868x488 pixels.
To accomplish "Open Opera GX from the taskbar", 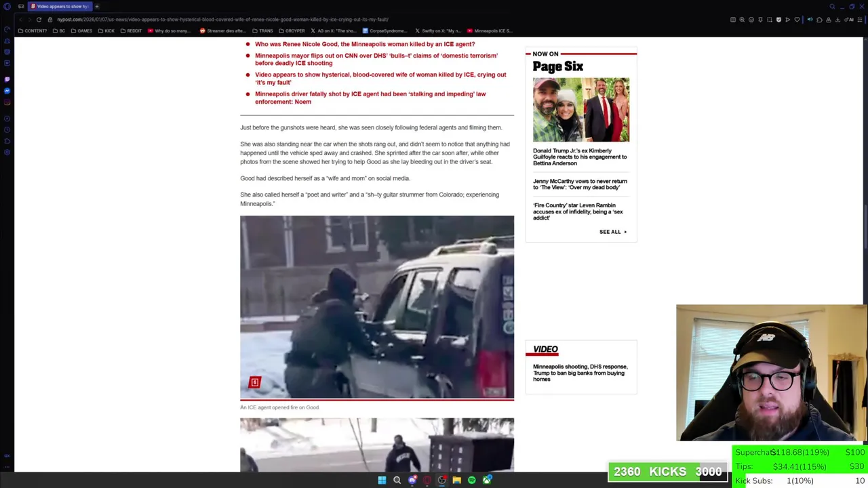I will pos(427,481).
